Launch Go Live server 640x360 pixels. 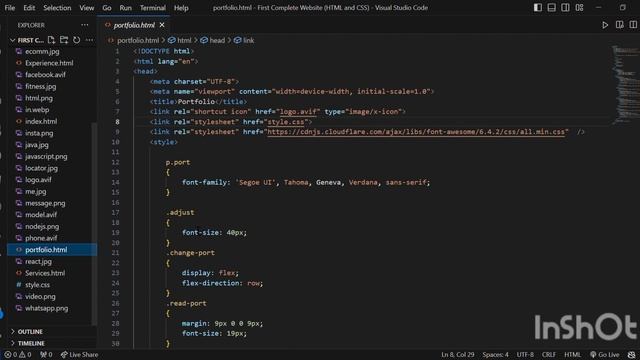coord(604,355)
